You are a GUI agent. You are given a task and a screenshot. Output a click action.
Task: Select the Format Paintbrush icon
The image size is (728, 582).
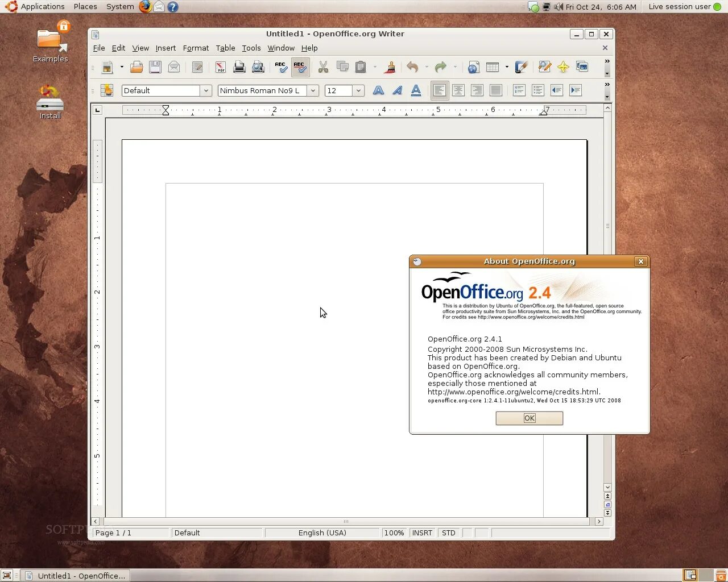pos(390,67)
